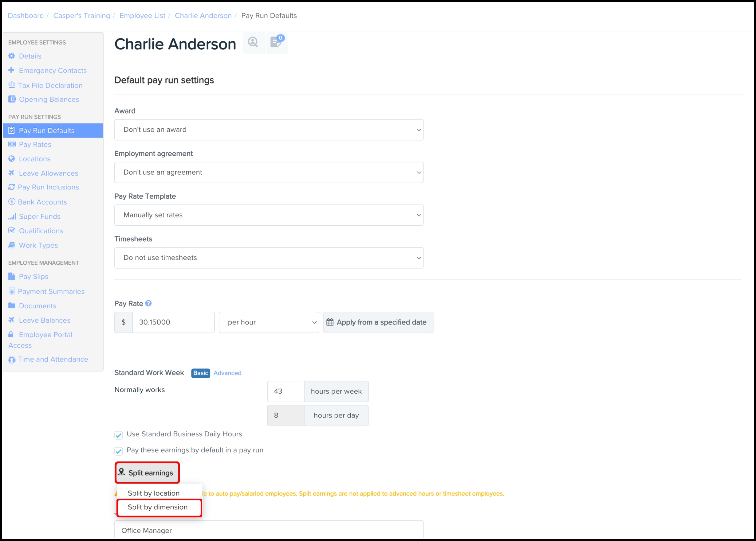This screenshot has width=756, height=541.
Task: Switch Standard Work Week to Advanced
Action: (227, 373)
